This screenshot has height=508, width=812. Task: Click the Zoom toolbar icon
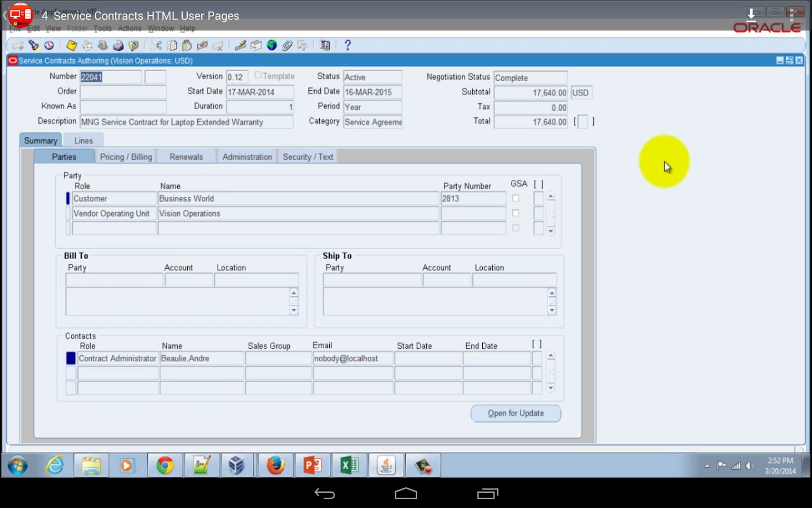tap(256, 45)
